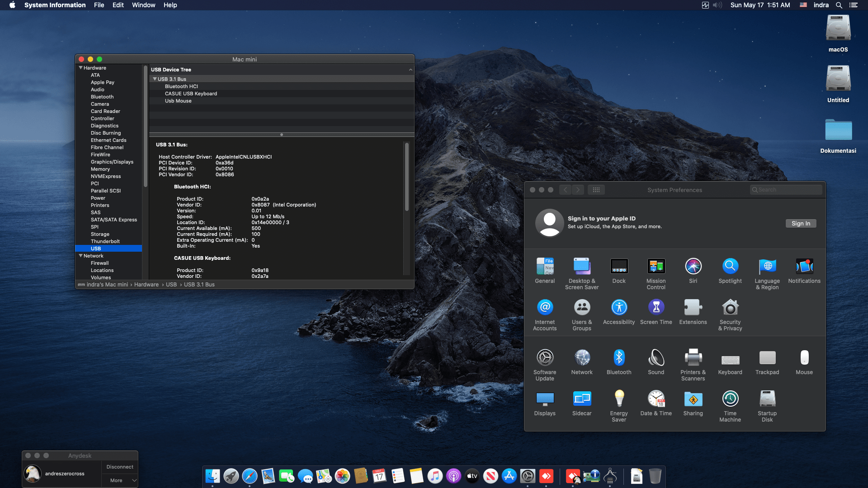Open Safari from the Dock
868x488 pixels.
pyautogui.click(x=250, y=476)
